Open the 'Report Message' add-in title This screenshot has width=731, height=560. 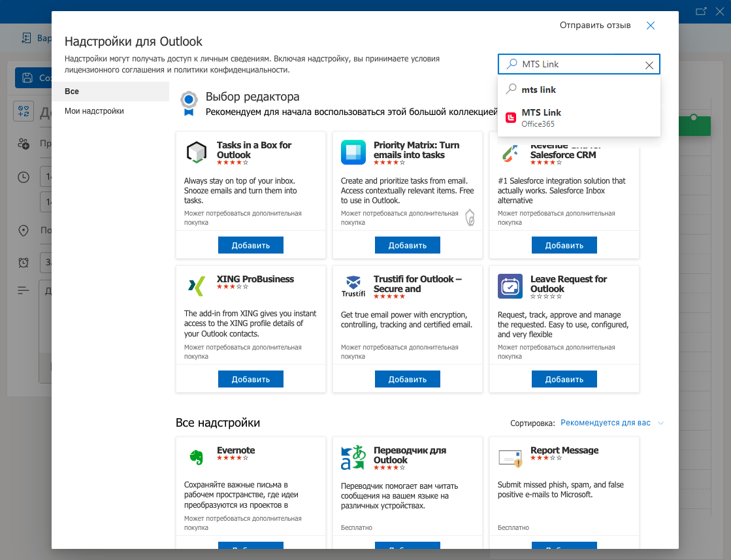click(x=564, y=450)
